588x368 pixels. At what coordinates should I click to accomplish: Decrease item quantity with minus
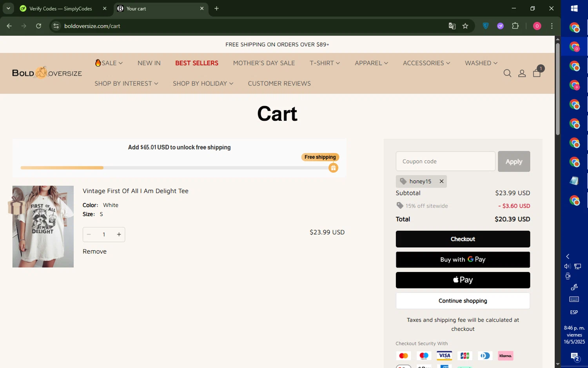[x=89, y=235]
